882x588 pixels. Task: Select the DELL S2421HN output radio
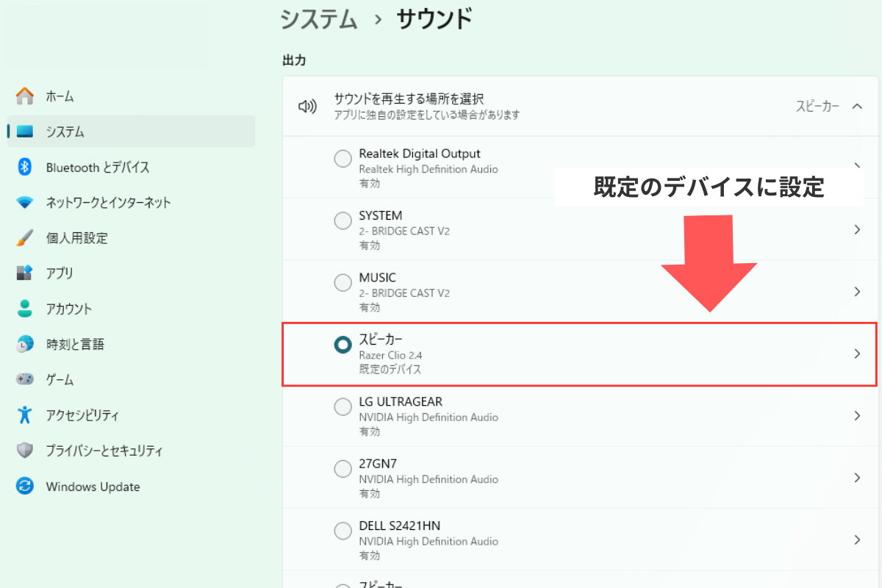343,531
